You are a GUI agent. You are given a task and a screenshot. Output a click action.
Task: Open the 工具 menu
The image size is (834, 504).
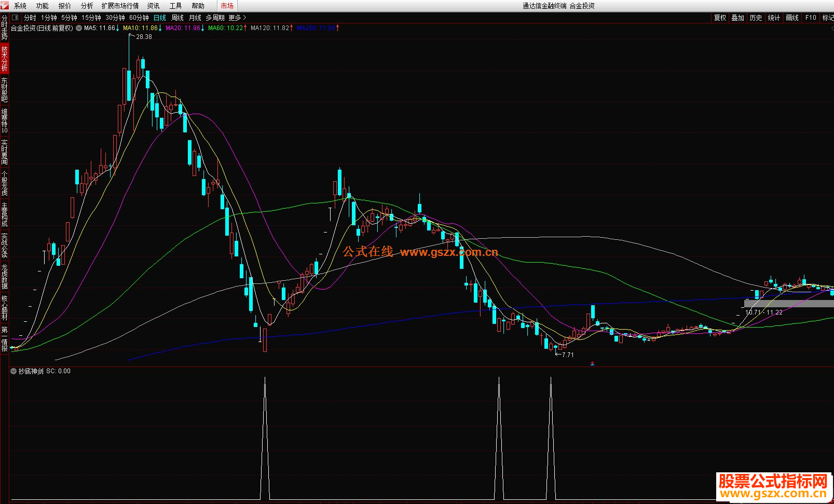pos(176,6)
